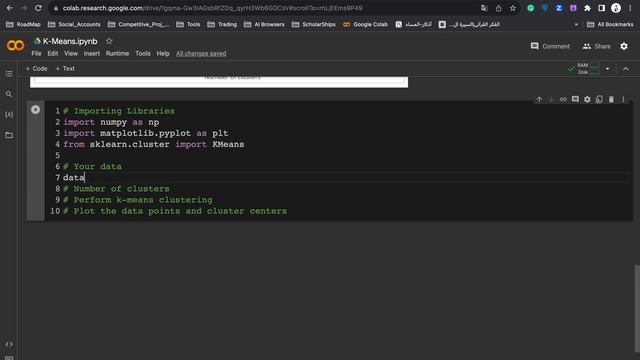The width and height of the screenshot is (640, 360).
Task: Open RoadMap bookmarks folder
Action: pos(23,24)
